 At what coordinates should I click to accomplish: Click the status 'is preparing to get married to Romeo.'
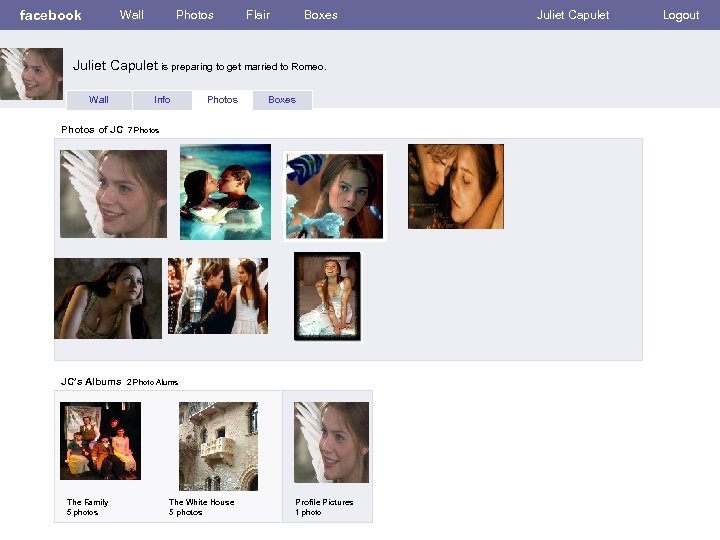coord(244,67)
